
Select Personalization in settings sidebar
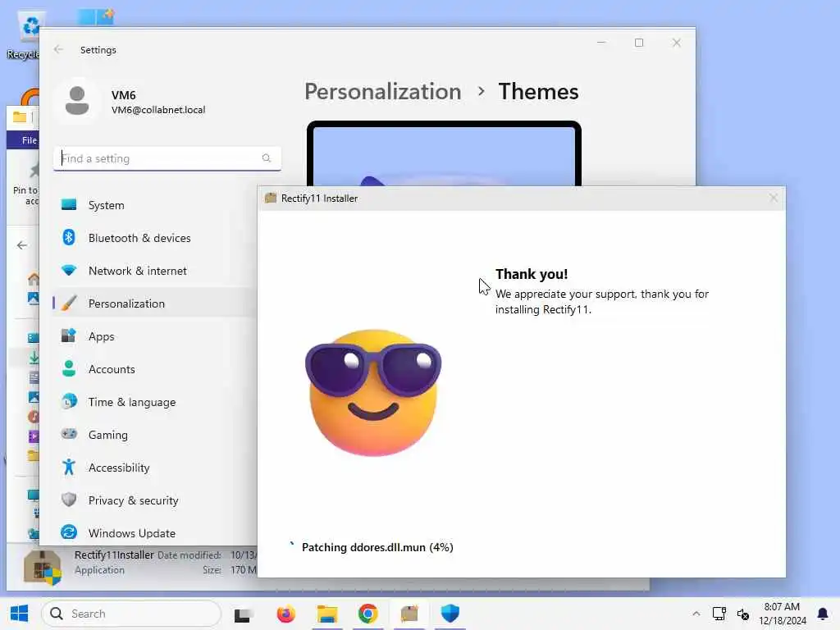click(155, 304)
